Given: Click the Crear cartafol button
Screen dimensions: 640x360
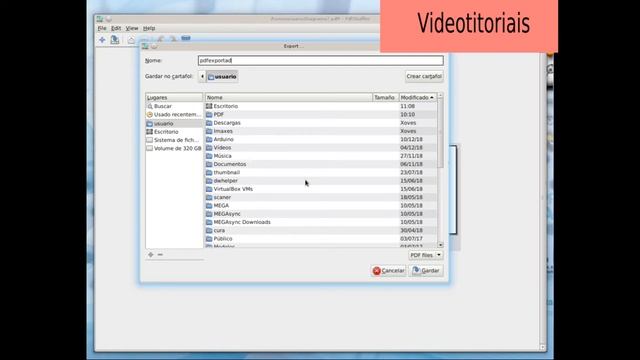Looking at the screenshot, I should pyautogui.click(x=424, y=76).
